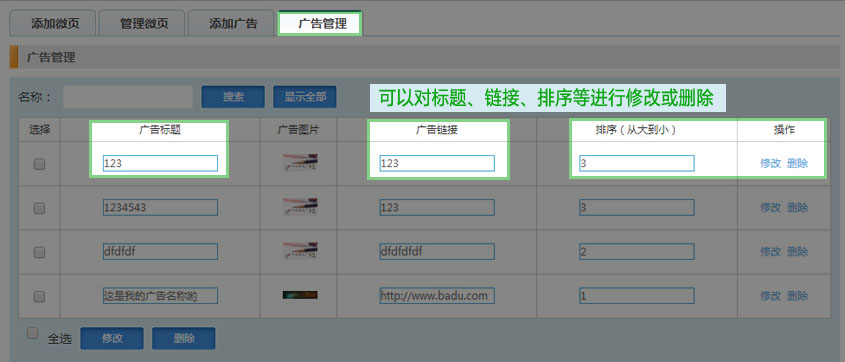The width and height of the screenshot is (845, 362).
Task: Click 删除 link in the badu.com row
Action: [x=798, y=296]
